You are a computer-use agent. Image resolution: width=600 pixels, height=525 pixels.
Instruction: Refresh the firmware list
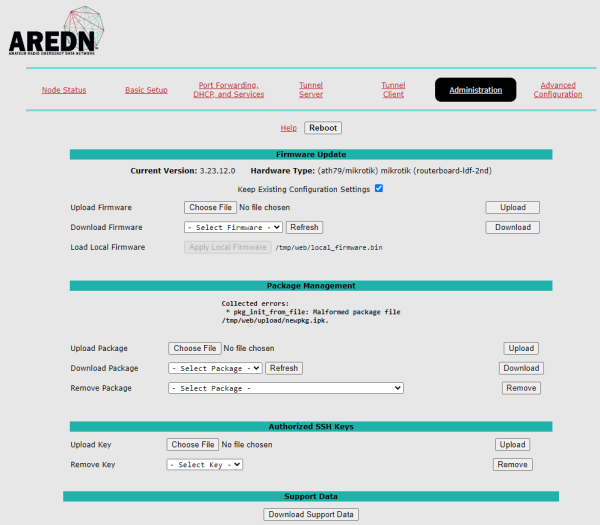click(x=304, y=227)
